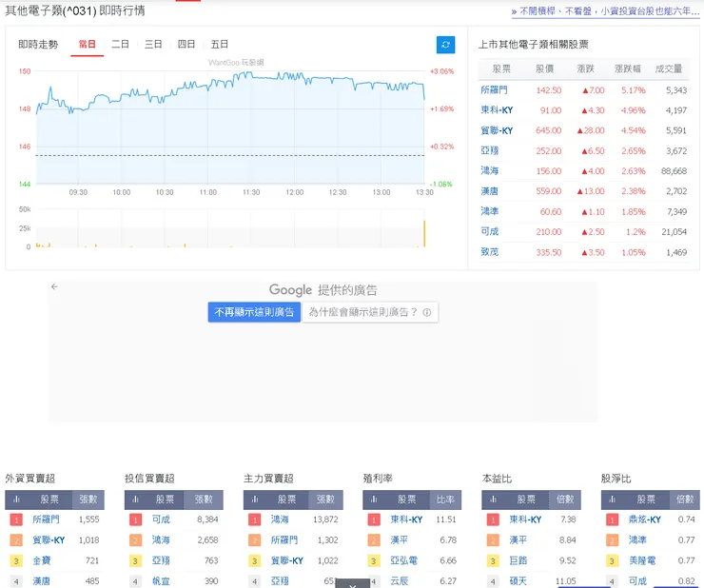The image size is (704, 588).
Task: Click 比率 header in 殖利率 table
Action: (445, 500)
